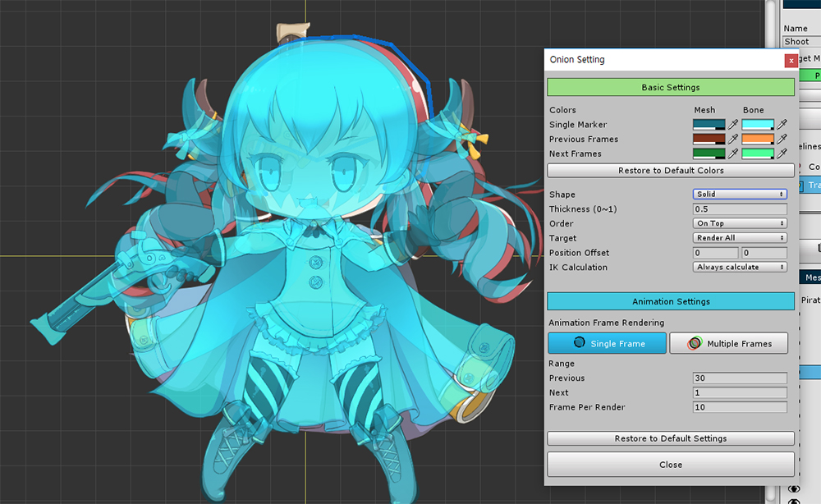The height and width of the screenshot is (504, 821).
Task: Open Single Marker mesh color swatch
Action: click(709, 125)
